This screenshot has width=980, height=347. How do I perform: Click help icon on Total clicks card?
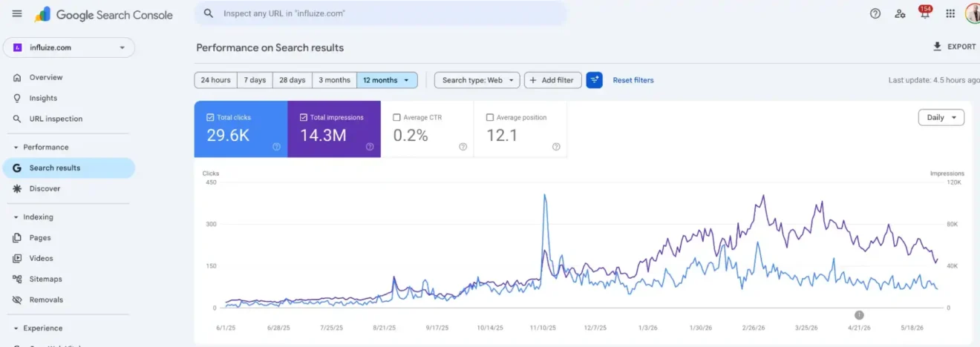coord(276,147)
